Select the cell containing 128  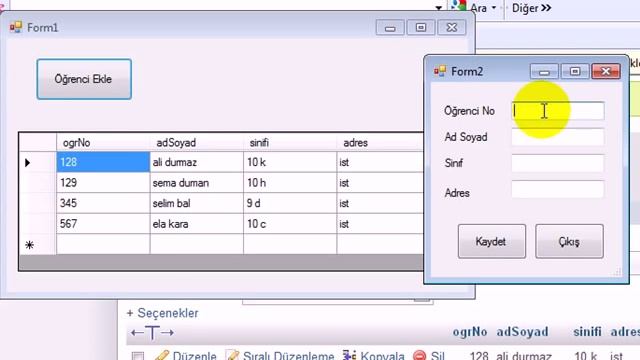pos(103,162)
